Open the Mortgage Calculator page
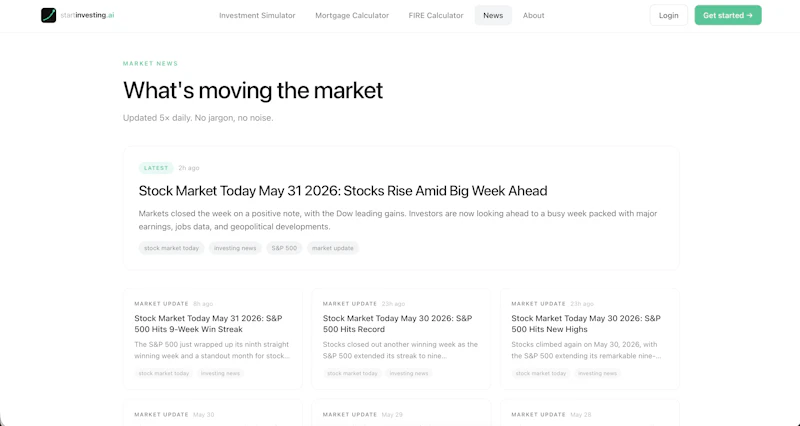Viewport: 800px width, 426px height. 352,15
